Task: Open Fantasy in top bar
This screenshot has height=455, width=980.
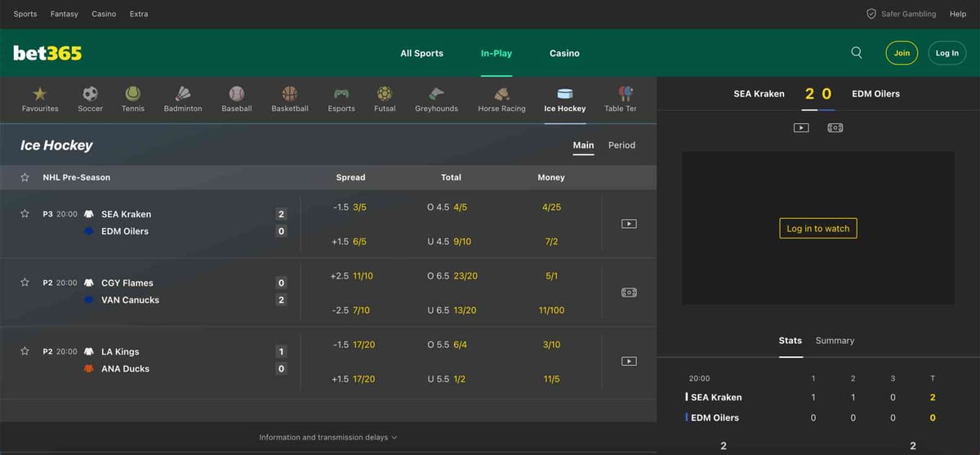Action: (x=65, y=14)
